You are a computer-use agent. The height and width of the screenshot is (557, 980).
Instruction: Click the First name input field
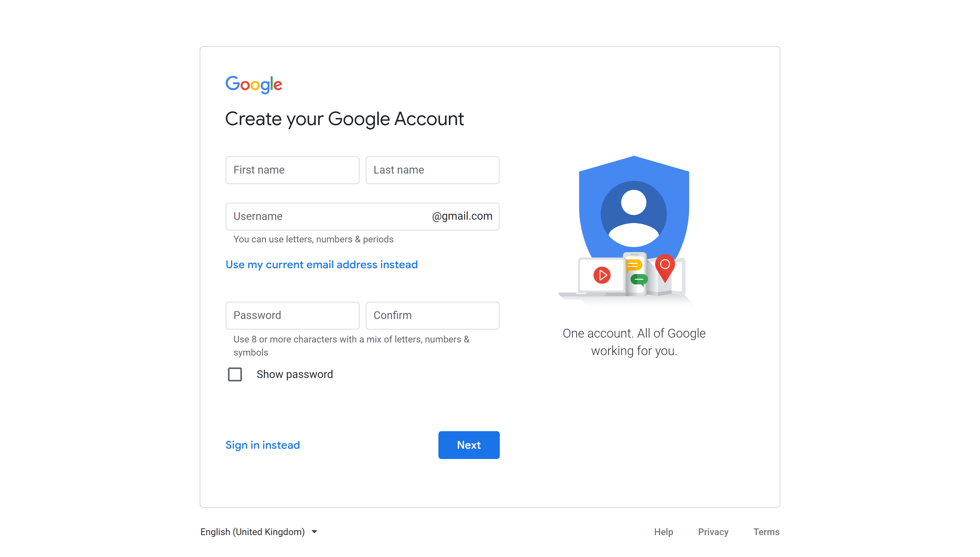tap(292, 169)
